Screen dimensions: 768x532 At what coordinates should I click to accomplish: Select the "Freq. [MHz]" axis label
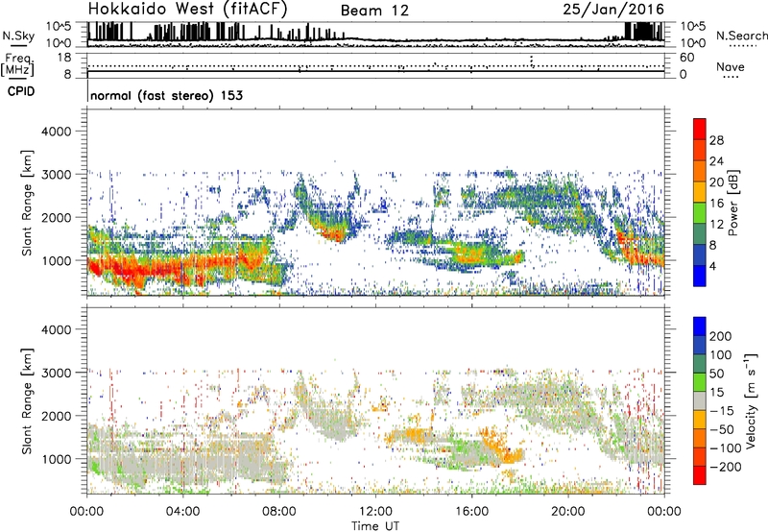17,65
